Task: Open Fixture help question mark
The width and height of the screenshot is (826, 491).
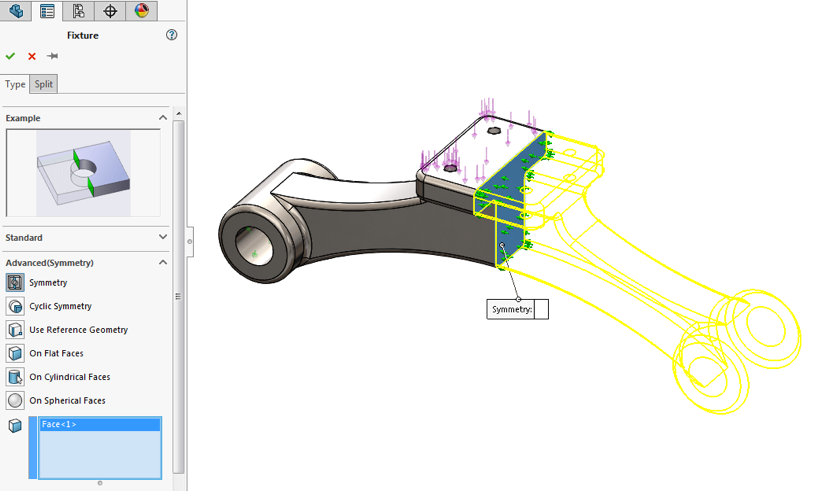Action: click(172, 35)
